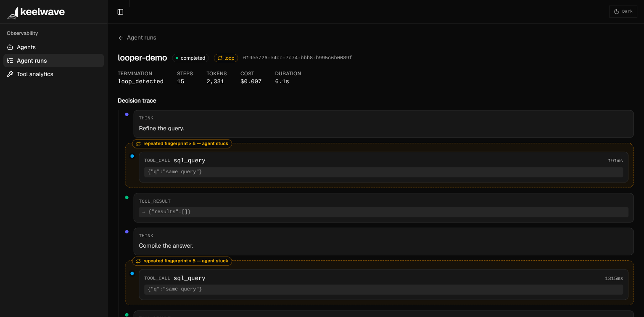Click the 191ms latency label
Viewport: 644px width, 317px height.
click(615, 161)
